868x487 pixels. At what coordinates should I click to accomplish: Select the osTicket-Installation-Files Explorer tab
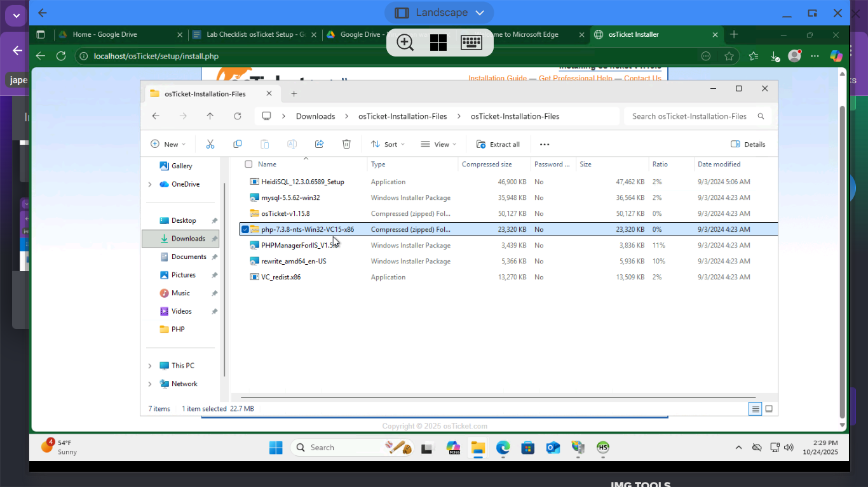point(211,93)
